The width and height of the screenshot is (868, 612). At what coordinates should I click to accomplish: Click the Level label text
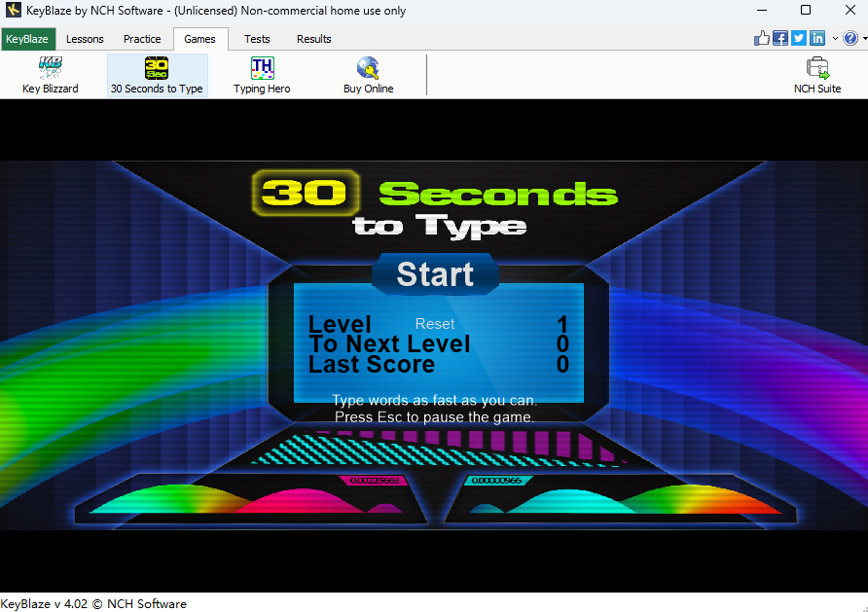340,324
